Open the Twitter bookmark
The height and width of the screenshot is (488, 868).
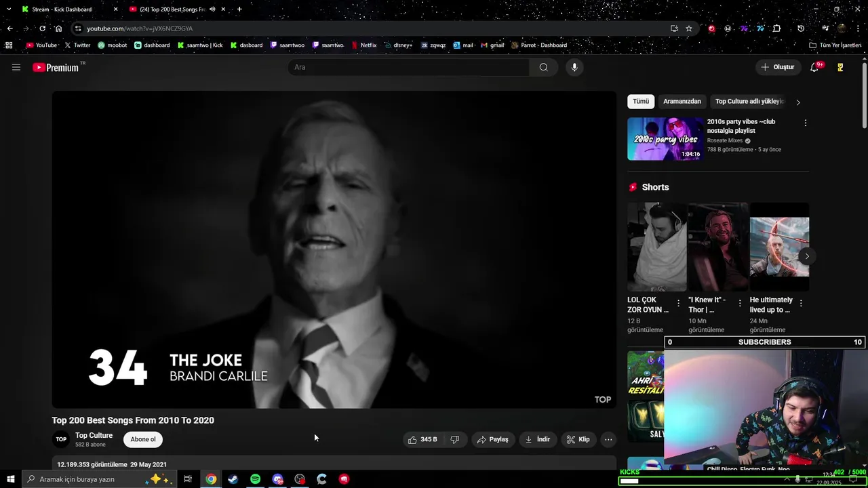(77, 45)
